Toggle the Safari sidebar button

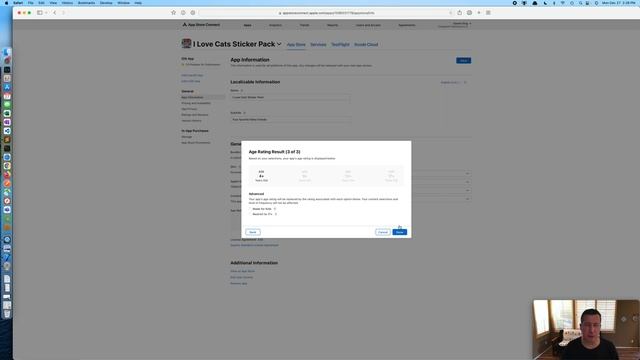click(x=40, y=13)
